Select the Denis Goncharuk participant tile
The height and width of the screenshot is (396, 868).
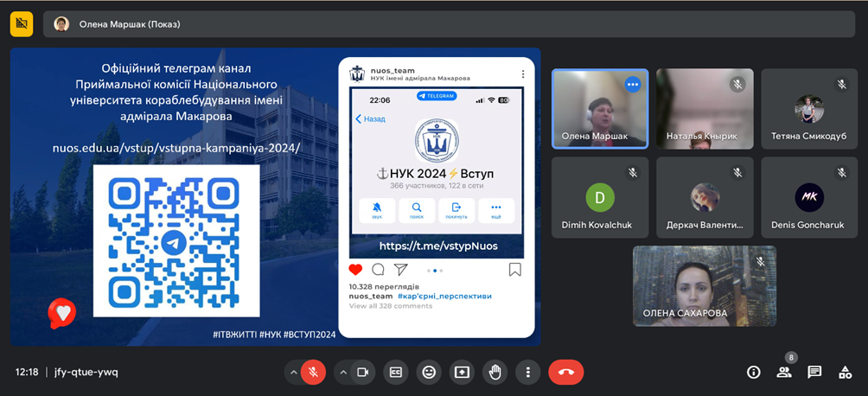809,197
